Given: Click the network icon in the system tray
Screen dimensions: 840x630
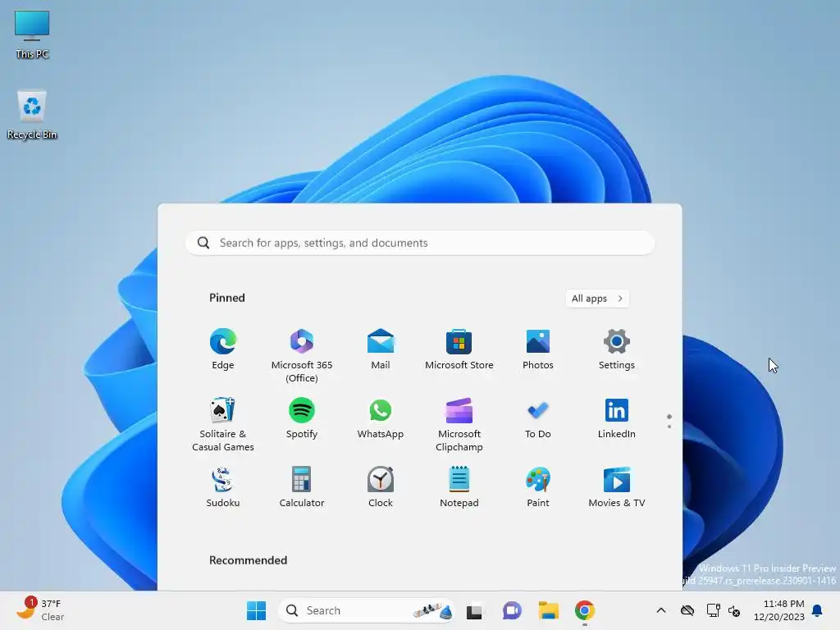Looking at the screenshot, I should point(713,610).
